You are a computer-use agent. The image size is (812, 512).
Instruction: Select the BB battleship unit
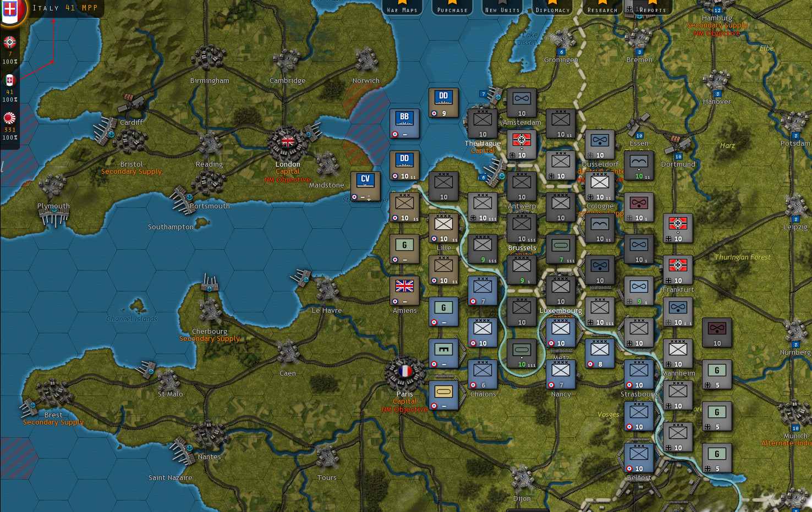(x=404, y=123)
